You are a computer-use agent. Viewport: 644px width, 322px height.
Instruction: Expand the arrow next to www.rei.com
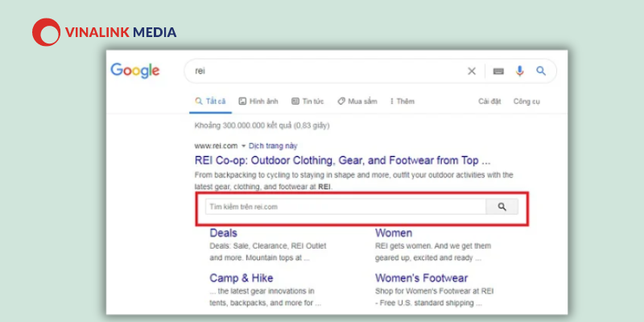243,146
